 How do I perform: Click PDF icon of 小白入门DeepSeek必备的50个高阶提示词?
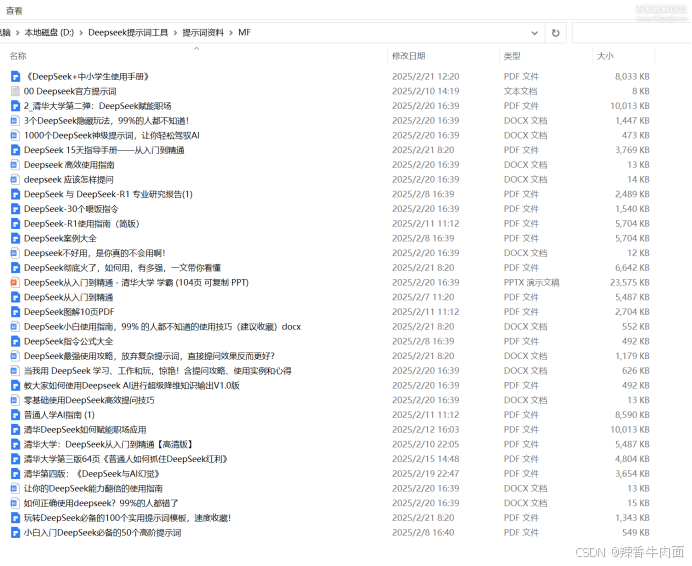click(x=15, y=533)
